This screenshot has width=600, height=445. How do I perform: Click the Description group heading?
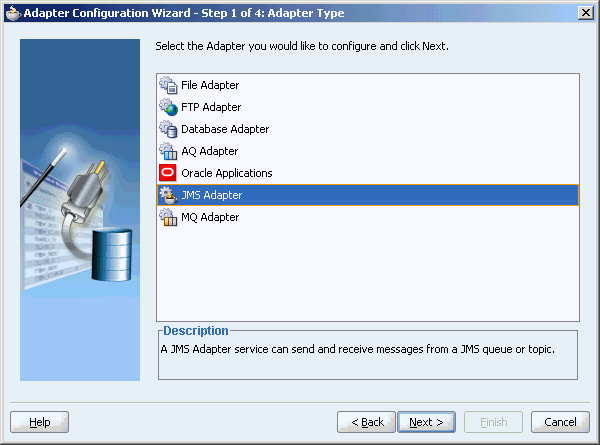(x=196, y=331)
